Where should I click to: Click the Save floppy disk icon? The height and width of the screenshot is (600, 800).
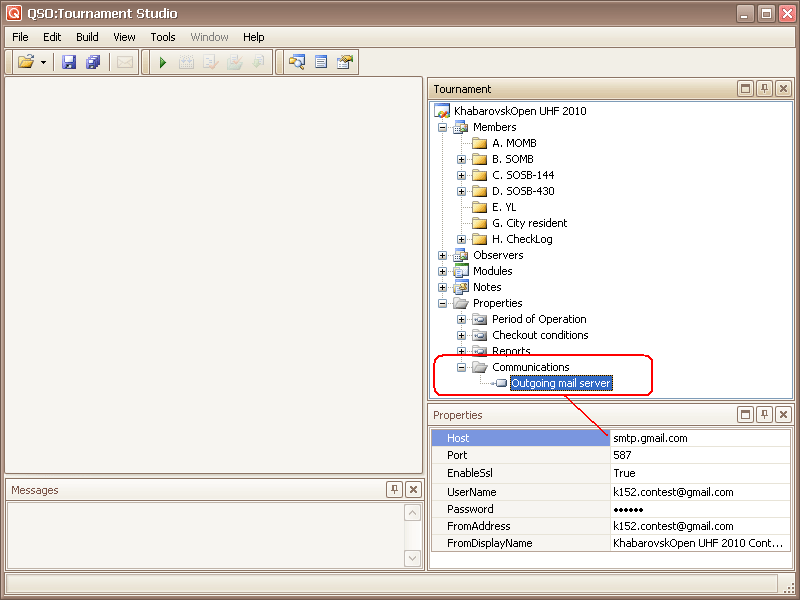click(69, 62)
